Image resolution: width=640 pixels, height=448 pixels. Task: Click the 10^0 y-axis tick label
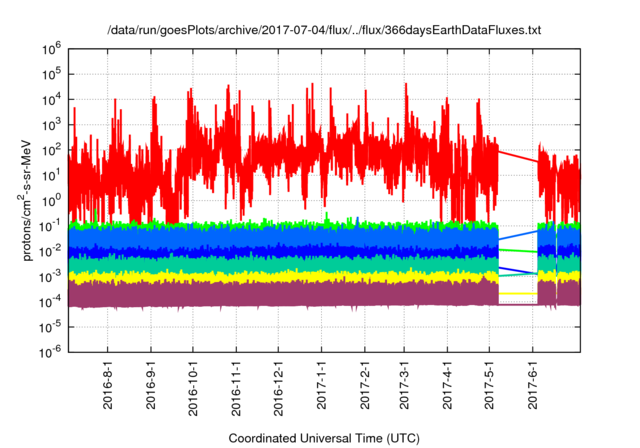pos(50,200)
